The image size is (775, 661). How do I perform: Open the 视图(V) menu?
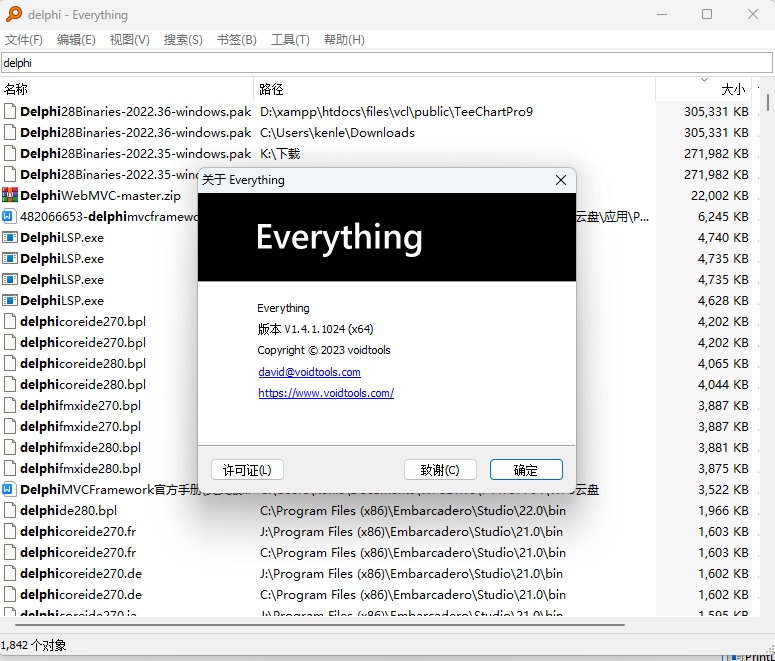[129, 40]
